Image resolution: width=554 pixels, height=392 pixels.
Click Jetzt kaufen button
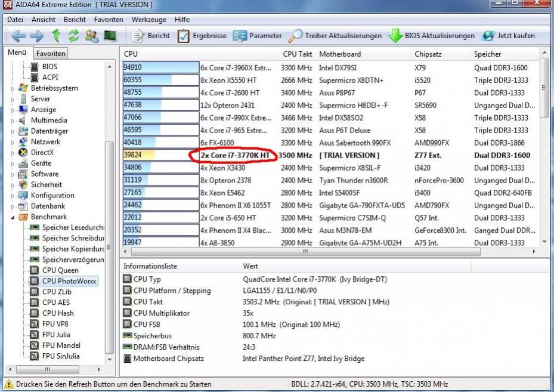point(509,36)
